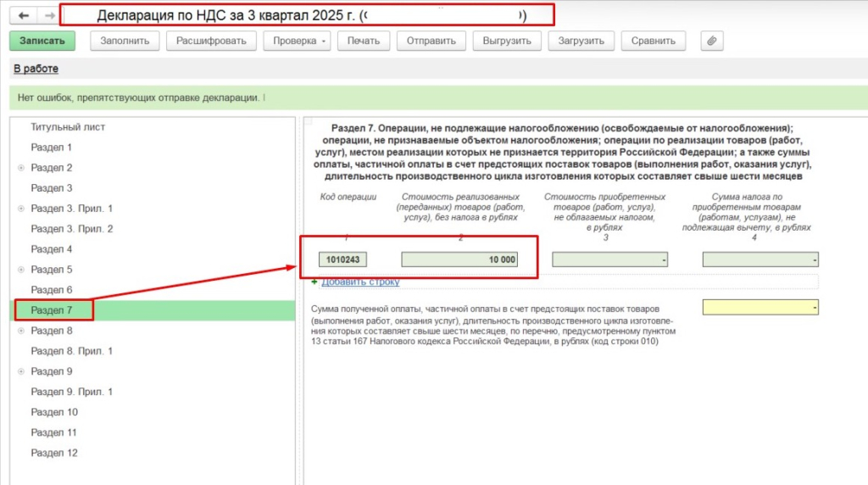868x485 pixels.
Task: Click the empty column 3 purchased goods field
Action: coord(610,259)
